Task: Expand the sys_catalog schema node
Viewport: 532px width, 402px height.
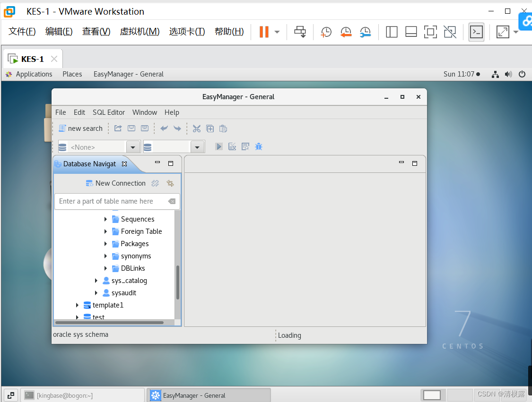Action: click(96, 281)
